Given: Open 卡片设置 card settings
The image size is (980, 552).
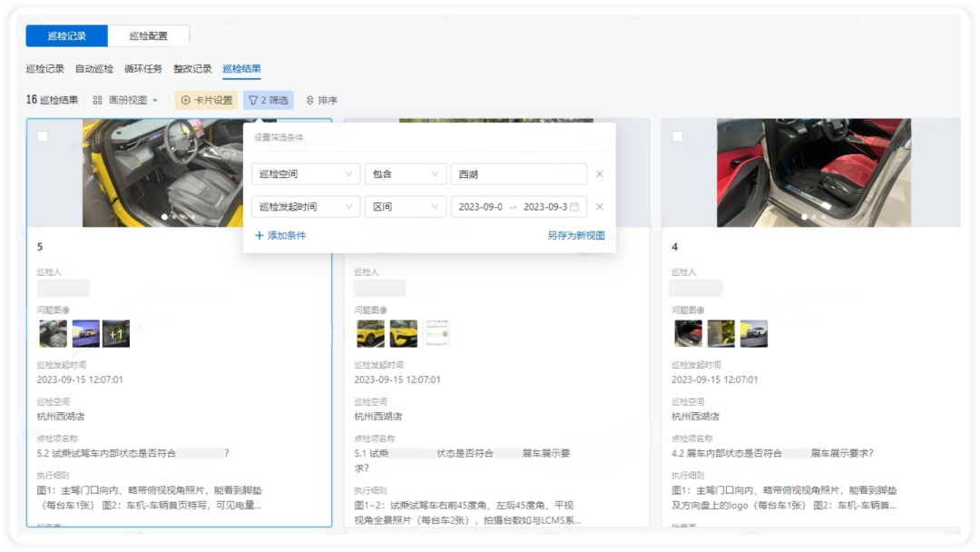Looking at the screenshot, I should coord(206,100).
